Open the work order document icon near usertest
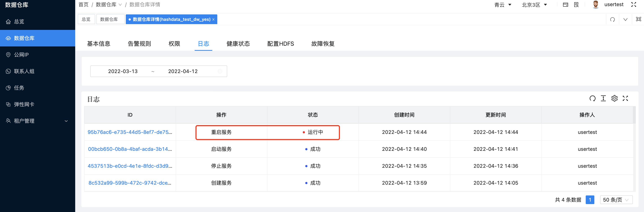This screenshot has width=644, height=212. point(576,4)
